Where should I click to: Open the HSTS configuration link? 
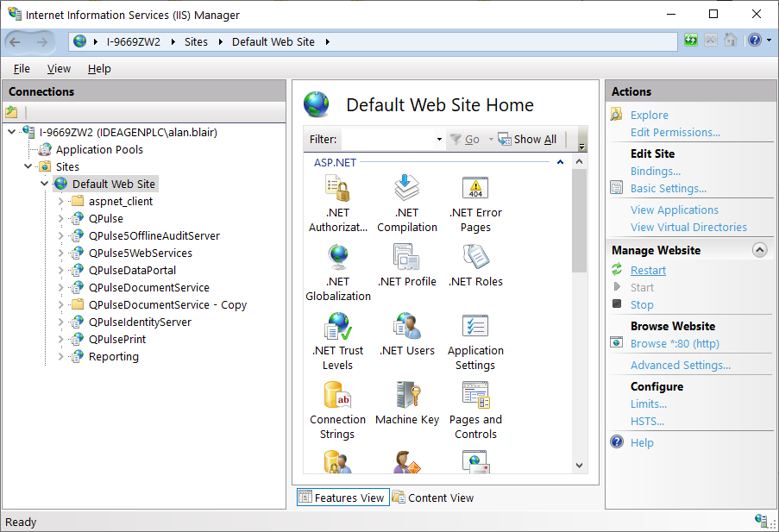[647, 422]
